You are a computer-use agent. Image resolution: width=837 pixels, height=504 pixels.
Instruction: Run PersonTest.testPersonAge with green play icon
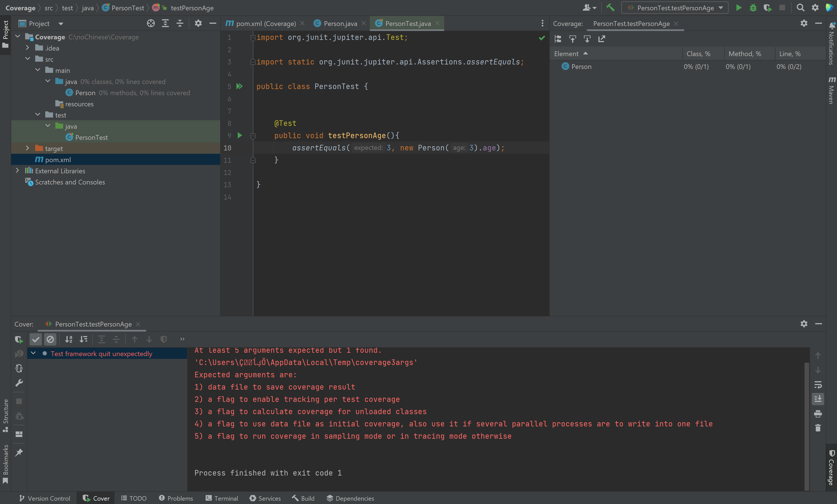(x=738, y=8)
